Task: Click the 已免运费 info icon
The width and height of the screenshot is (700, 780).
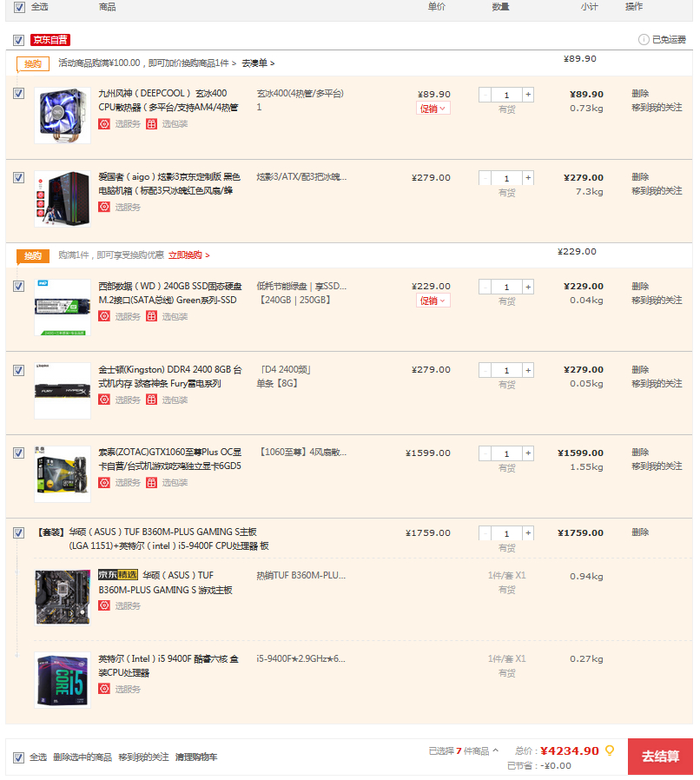Action: [644, 39]
